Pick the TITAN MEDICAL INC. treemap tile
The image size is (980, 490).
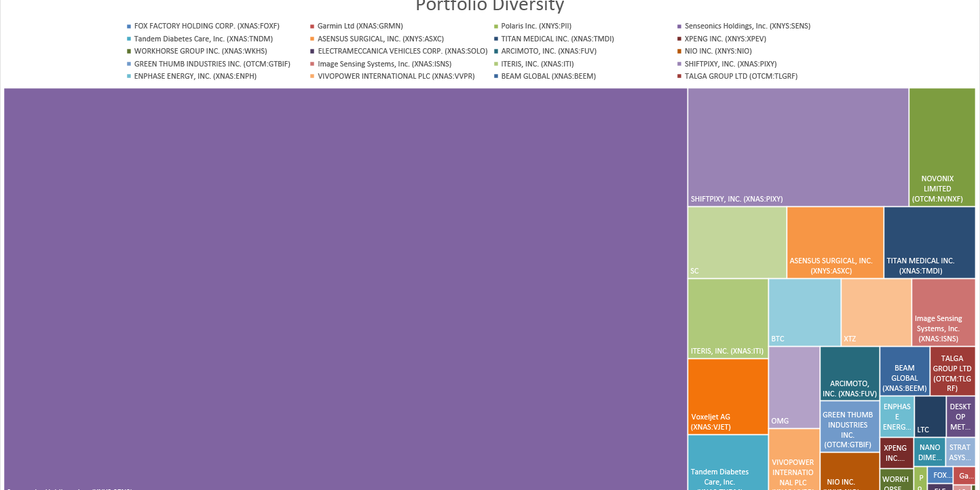pyautogui.click(x=929, y=242)
